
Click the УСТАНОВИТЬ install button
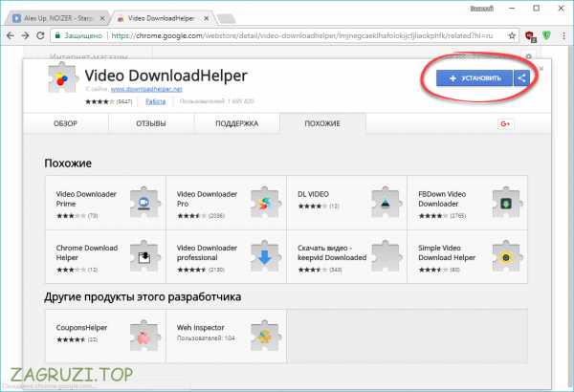point(475,78)
